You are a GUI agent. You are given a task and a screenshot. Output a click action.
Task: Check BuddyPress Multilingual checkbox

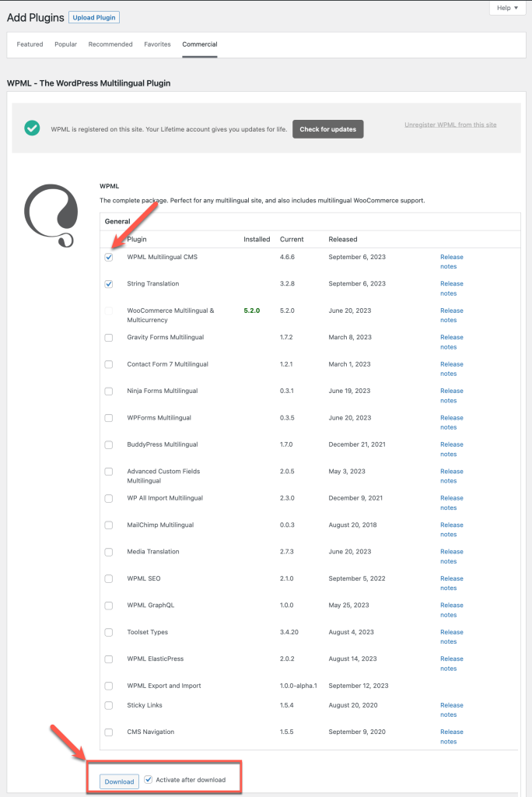pyautogui.click(x=109, y=444)
